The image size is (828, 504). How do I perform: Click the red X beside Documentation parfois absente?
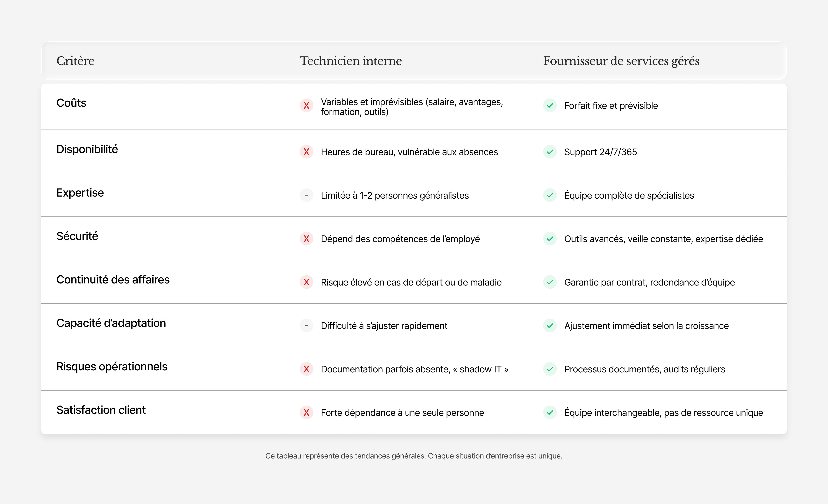coord(306,369)
